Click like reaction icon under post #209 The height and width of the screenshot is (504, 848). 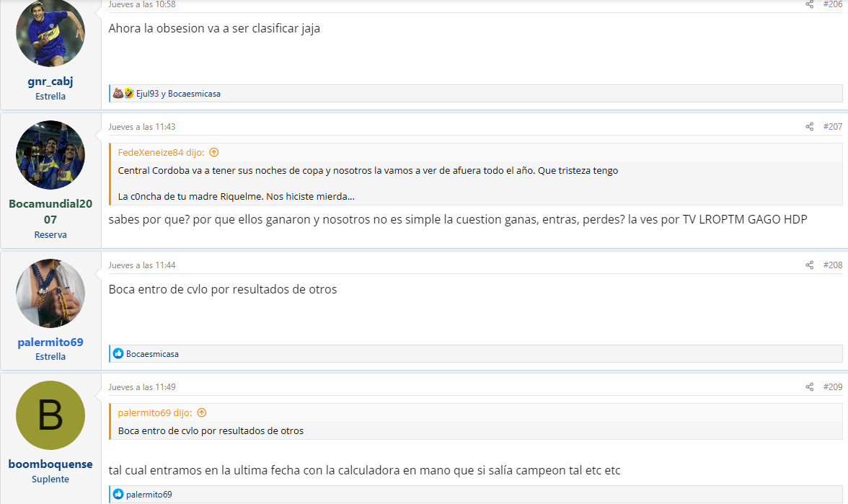point(118,494)
